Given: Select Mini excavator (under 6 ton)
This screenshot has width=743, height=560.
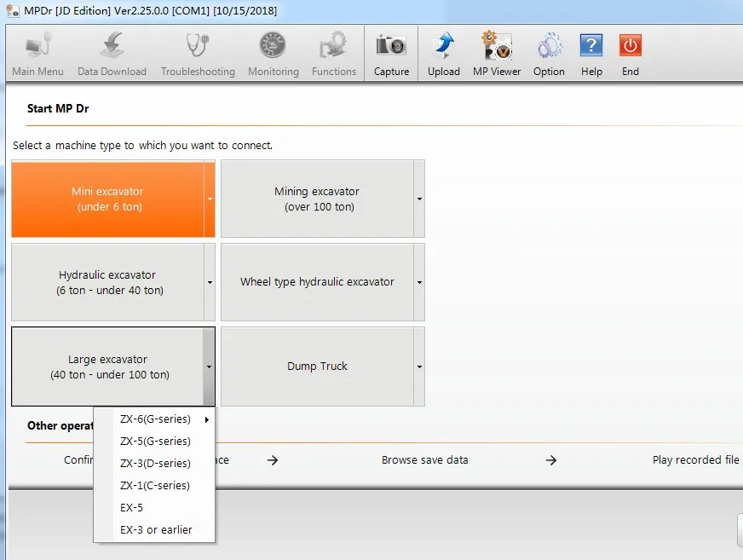Looking at the screenshot, I should 108,199.
